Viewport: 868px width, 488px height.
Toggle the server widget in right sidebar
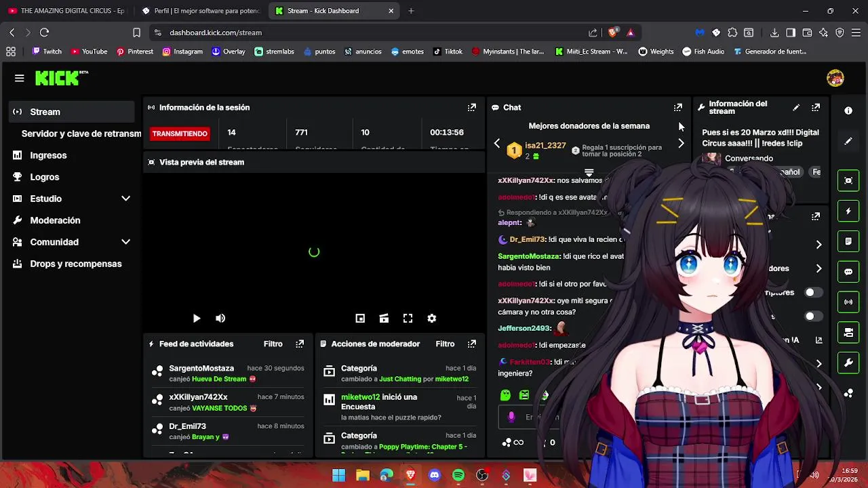click(848, 333)
